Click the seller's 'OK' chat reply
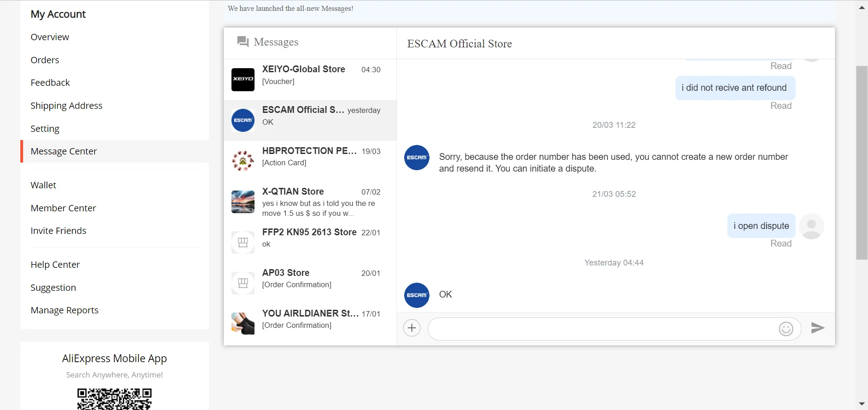 pos(445,294)
